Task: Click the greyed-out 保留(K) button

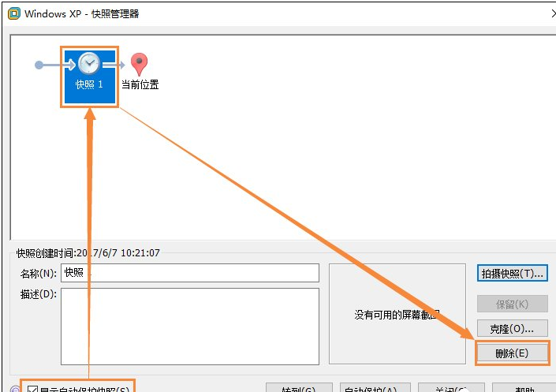Action: [x=513, y=304]
